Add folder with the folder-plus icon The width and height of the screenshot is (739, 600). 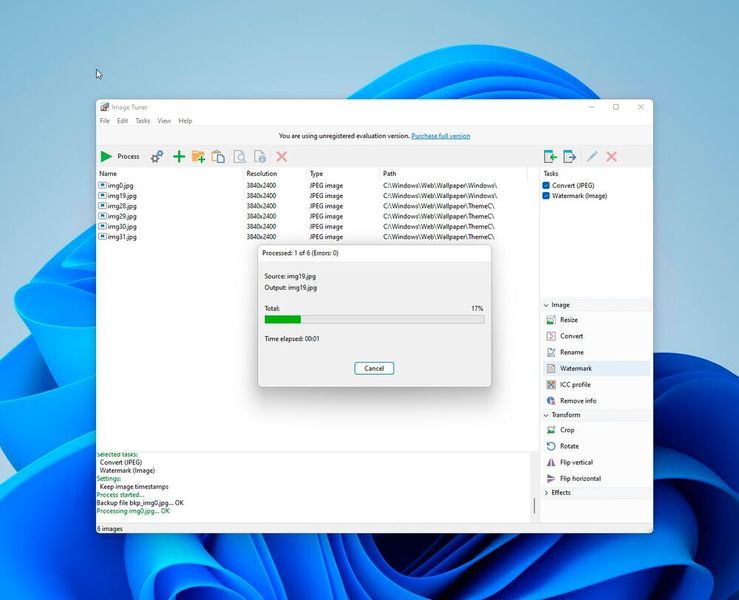(x=198, y=156)
